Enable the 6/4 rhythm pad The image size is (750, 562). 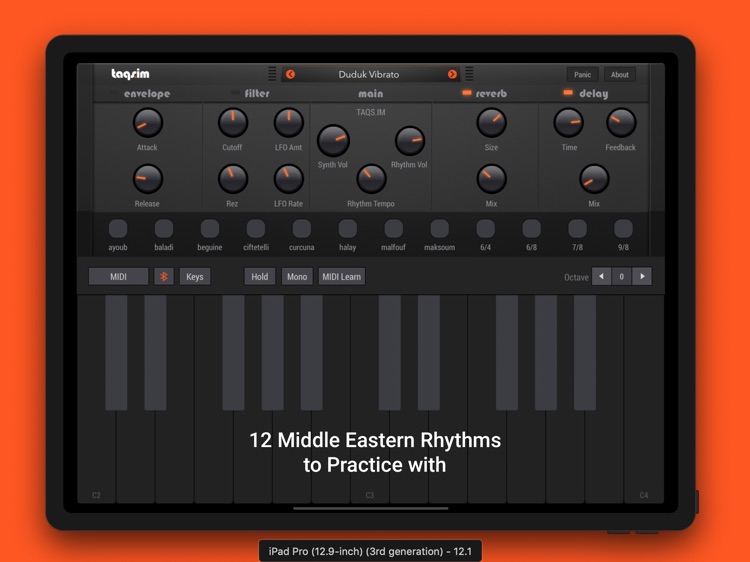click(x=485, y=229)
